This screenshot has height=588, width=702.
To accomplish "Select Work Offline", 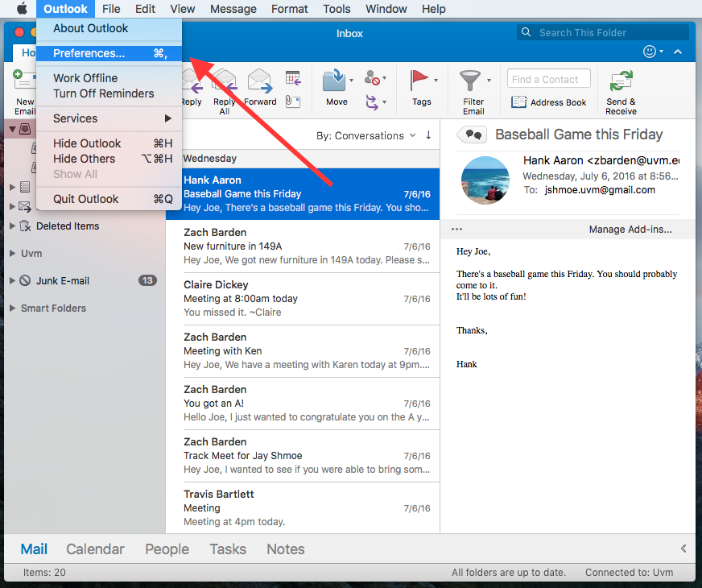I will (x=109, y=78).
